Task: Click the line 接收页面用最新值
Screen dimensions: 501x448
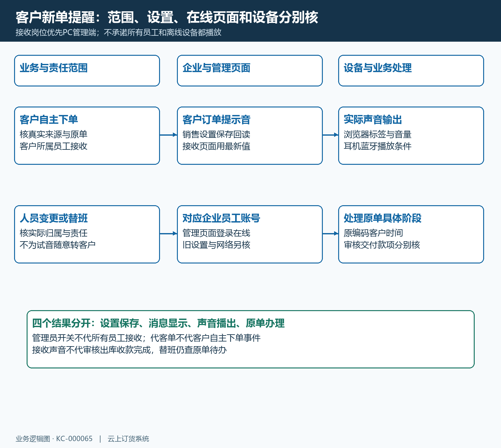Action: (216, 146)
